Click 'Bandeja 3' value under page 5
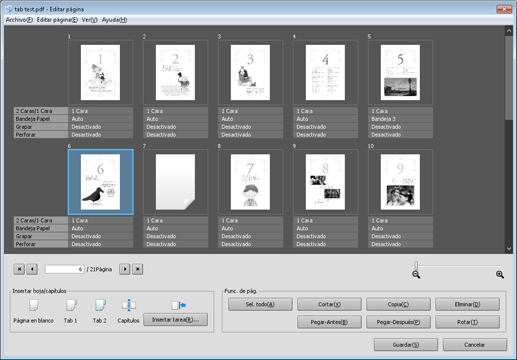The image size is (517, 360). pyautogui.click(x=400, y=119)
